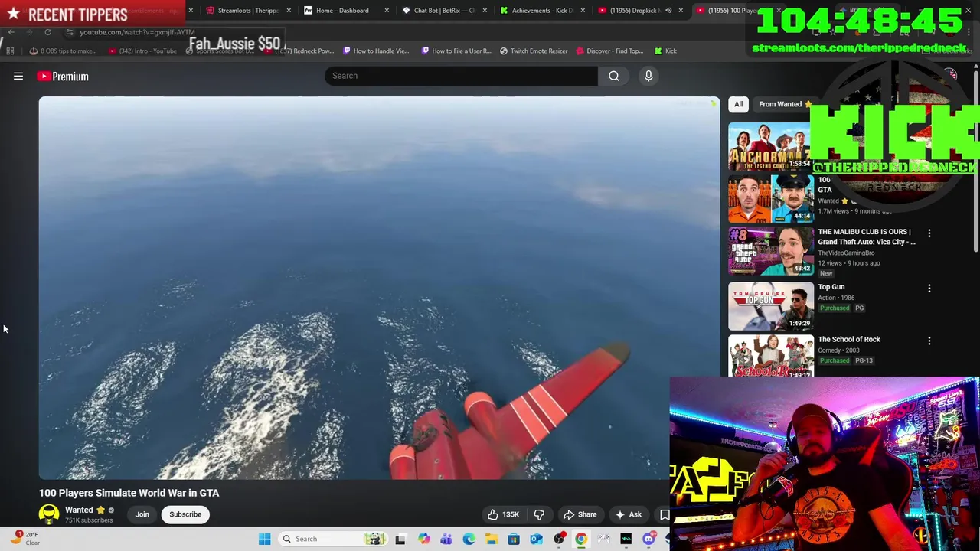Click the search magnifier button
Viewport: 980px width, 551px height.
coord(614,76)
